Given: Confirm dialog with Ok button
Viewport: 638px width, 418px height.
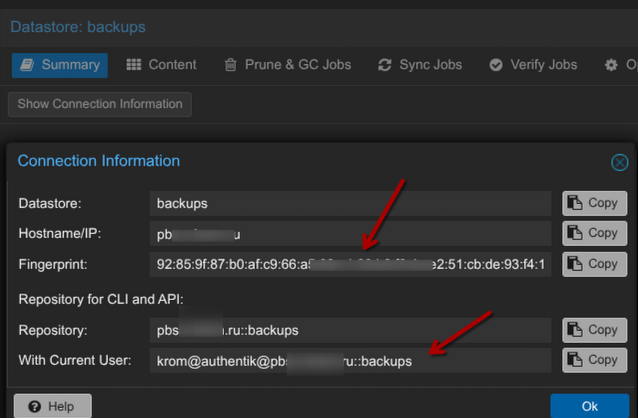Looking at the screenshot, I should click(x=589, y=406).
